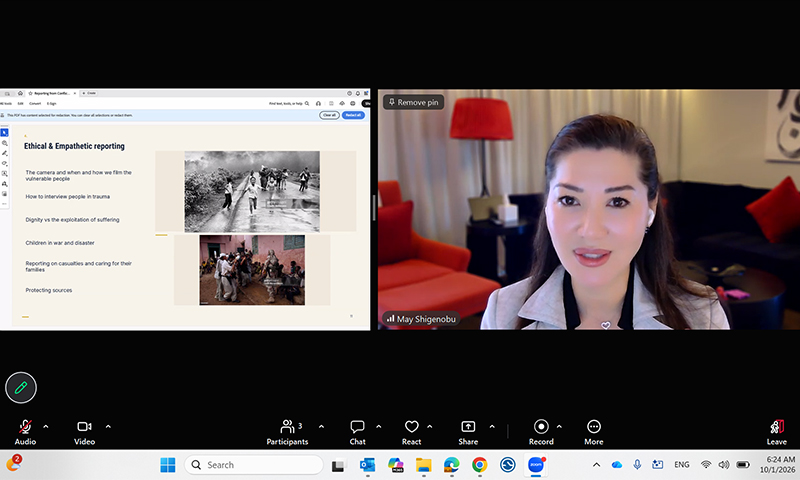
Task: Show hidden system tray icons caret
Action: (x=596, y=465)
